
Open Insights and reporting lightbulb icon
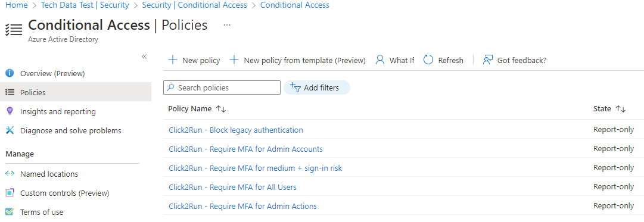click(x=10, y=111)
